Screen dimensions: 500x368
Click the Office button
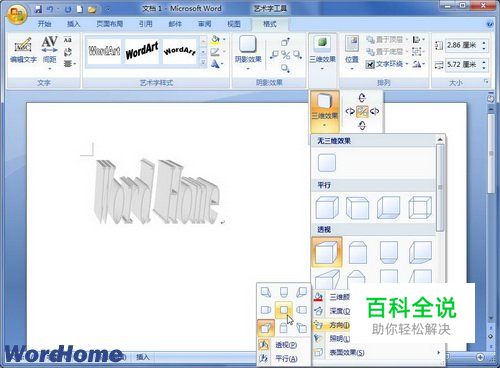(17, 14)
